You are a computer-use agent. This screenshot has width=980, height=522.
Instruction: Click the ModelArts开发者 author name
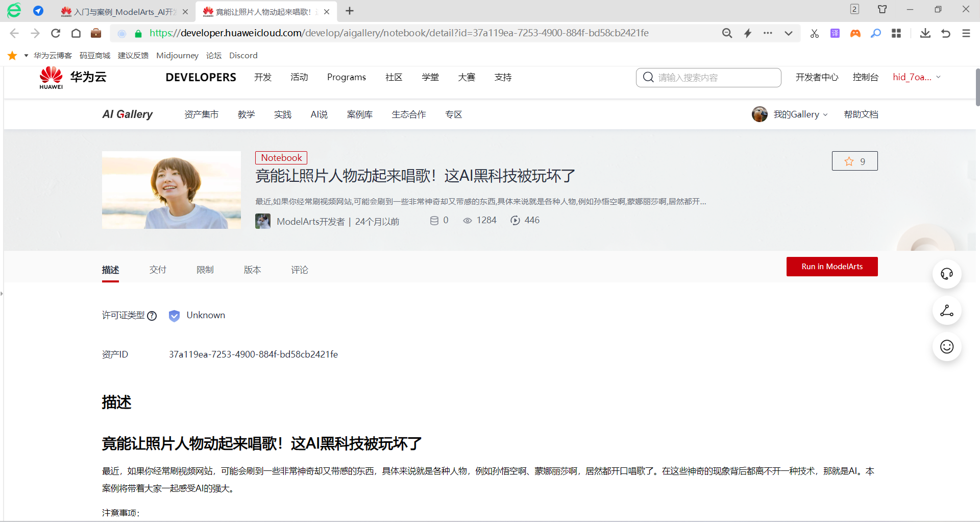tap(311, 222)
